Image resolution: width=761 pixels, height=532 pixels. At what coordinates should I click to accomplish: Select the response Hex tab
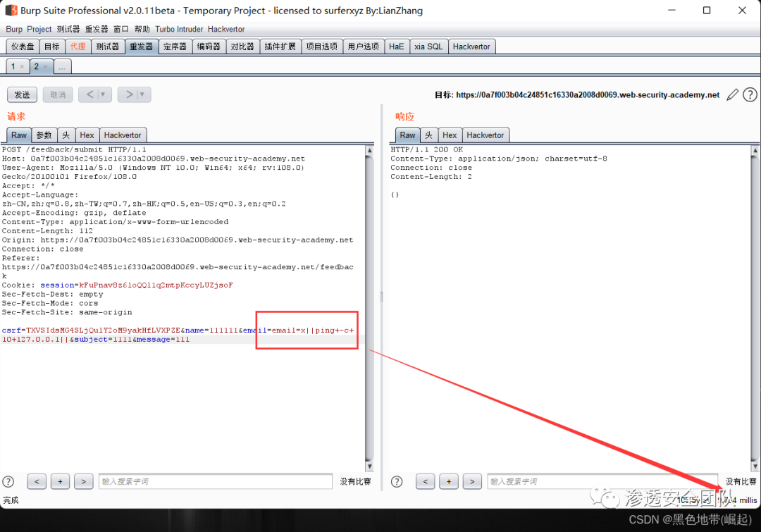click(450, 135)
